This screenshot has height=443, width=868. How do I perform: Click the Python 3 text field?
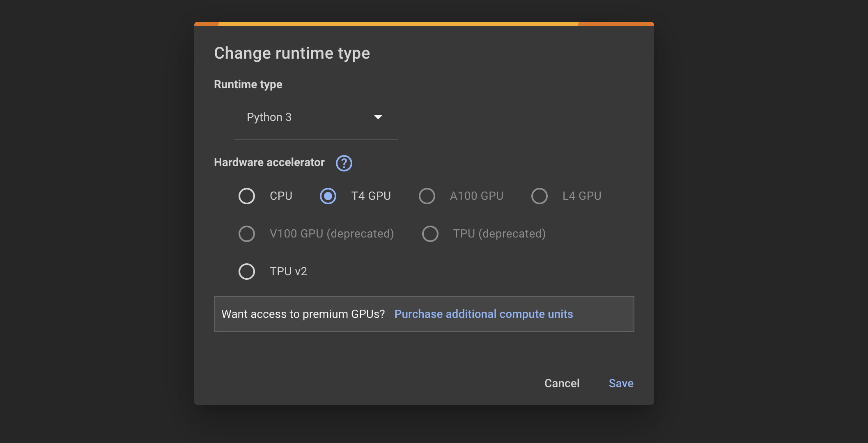287,117
